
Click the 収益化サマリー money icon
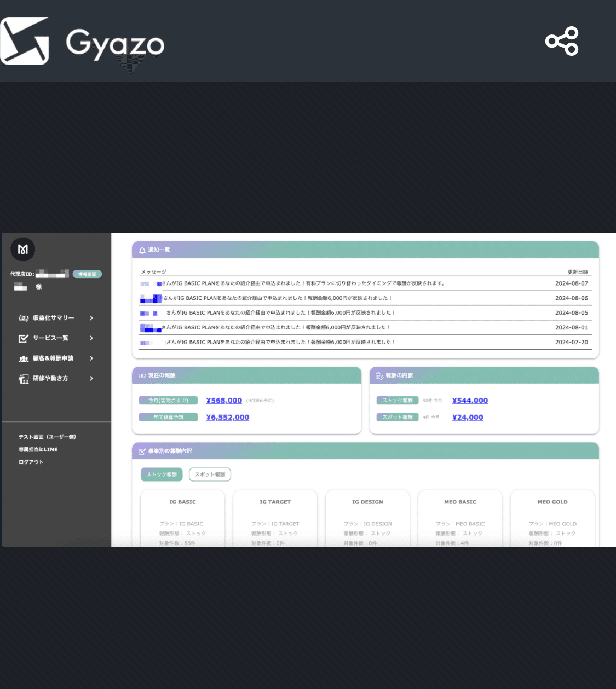pos(24,318)
